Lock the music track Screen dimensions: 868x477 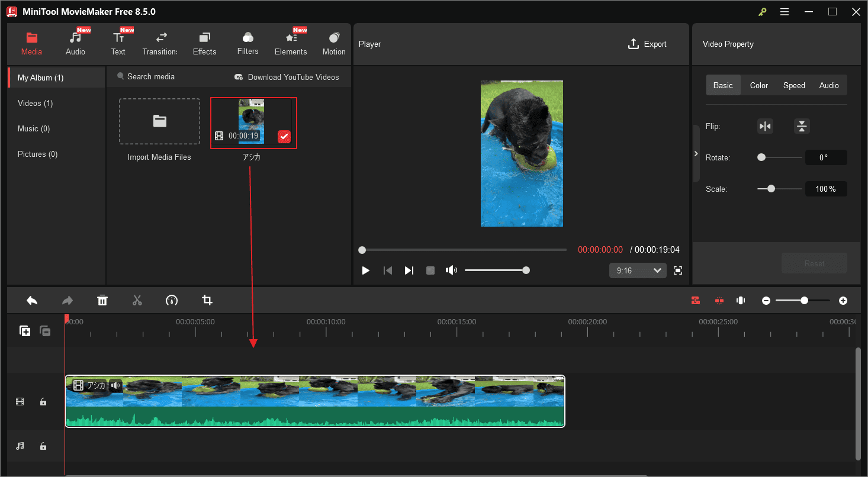click(43, 446)
